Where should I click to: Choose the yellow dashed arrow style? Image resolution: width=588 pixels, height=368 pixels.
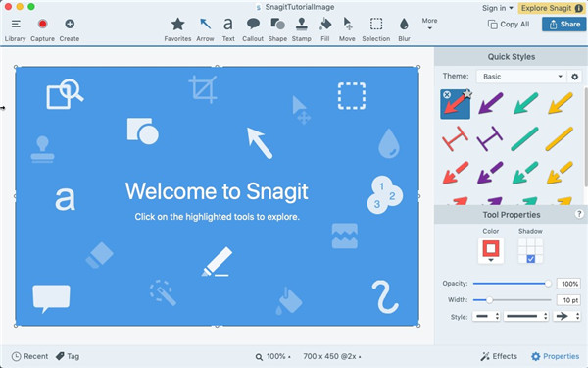pos(560,173)
